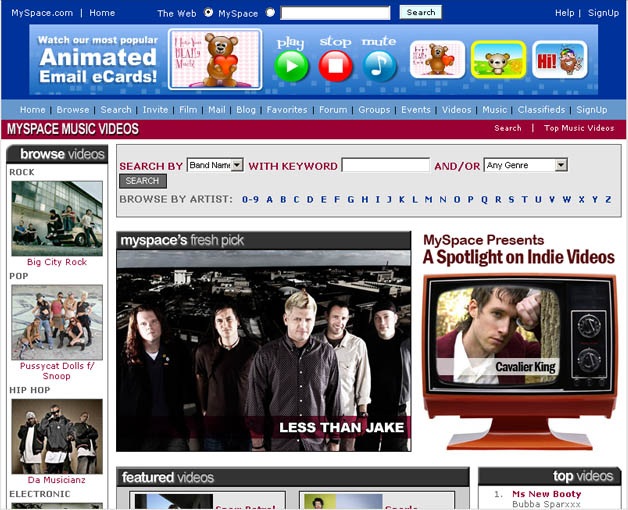Click the red stop button in banner
The height and width of the screenshot is (510, 628).
pyautogui.click(x=336, y=66)
